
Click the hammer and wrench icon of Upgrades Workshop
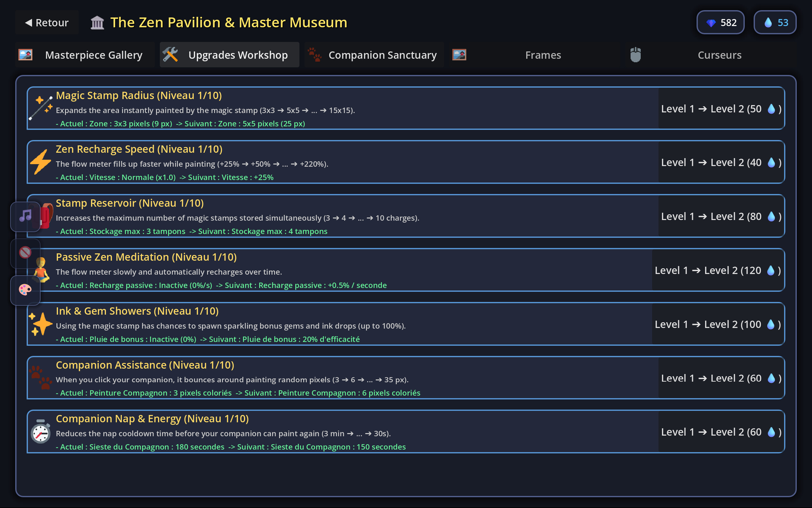point(170,55)
